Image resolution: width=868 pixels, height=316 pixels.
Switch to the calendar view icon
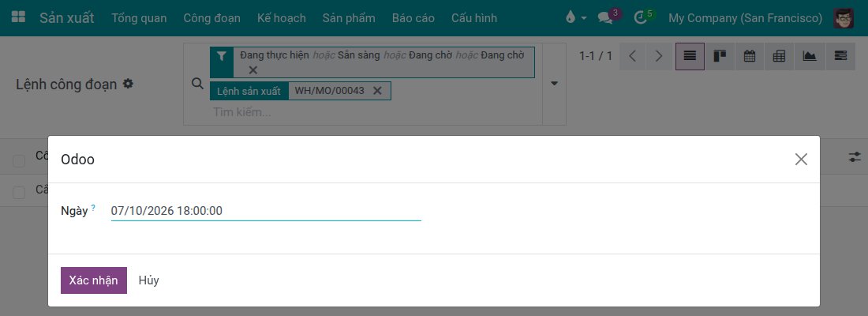(x=750, y=56)
